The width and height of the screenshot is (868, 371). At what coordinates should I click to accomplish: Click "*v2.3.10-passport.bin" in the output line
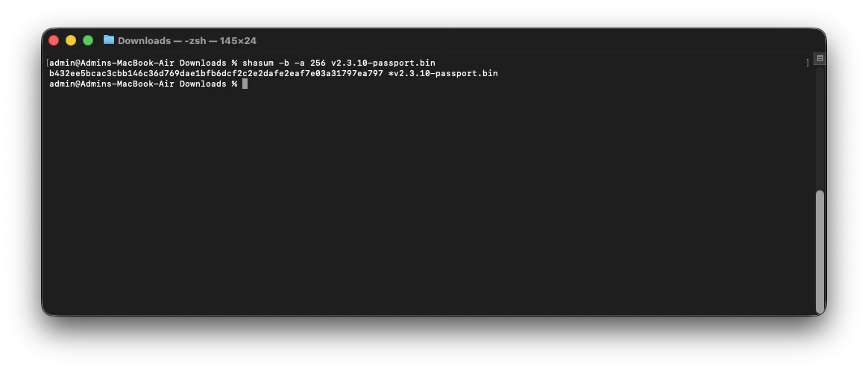443,73
